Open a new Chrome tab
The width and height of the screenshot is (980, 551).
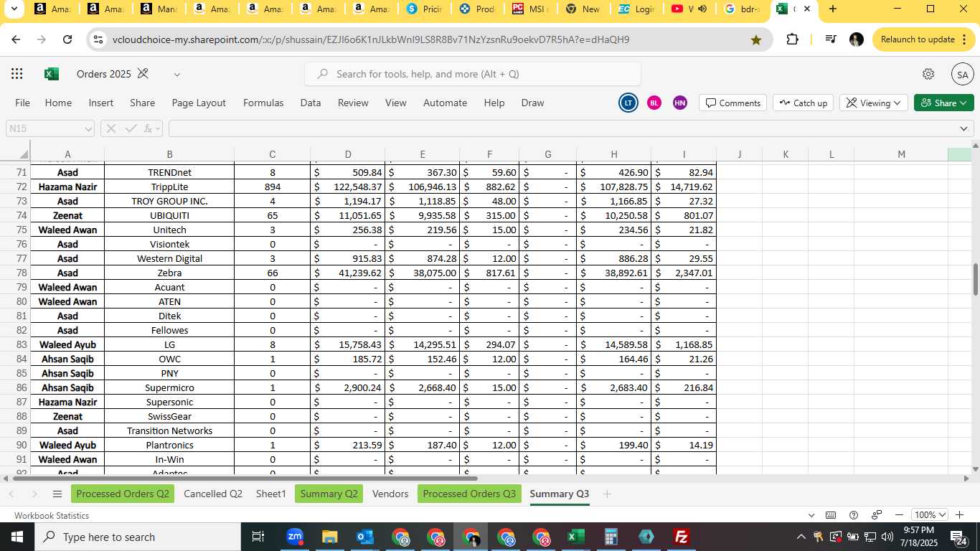(832, 9)
